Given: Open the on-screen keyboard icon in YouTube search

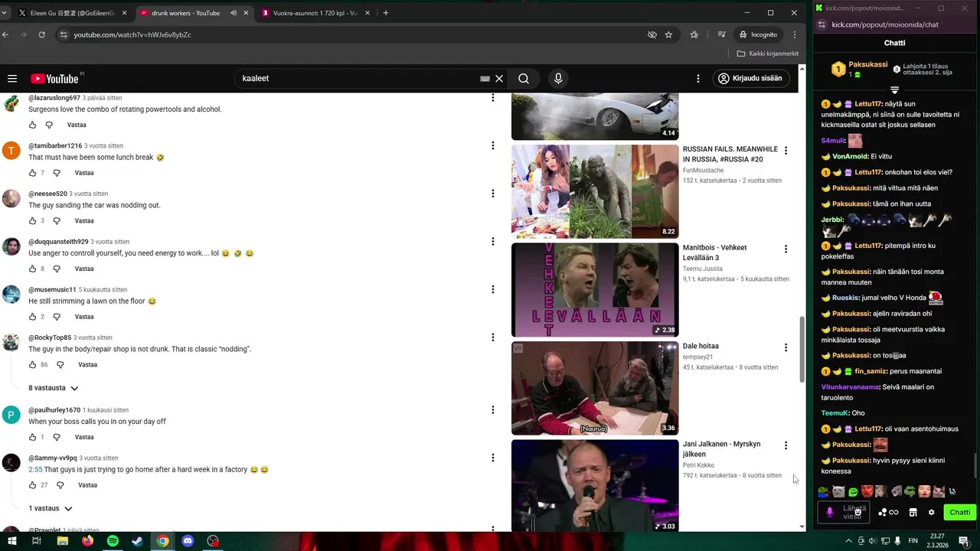Looking at the screenshot, I should pyautogui.click(x=485, y=78).
